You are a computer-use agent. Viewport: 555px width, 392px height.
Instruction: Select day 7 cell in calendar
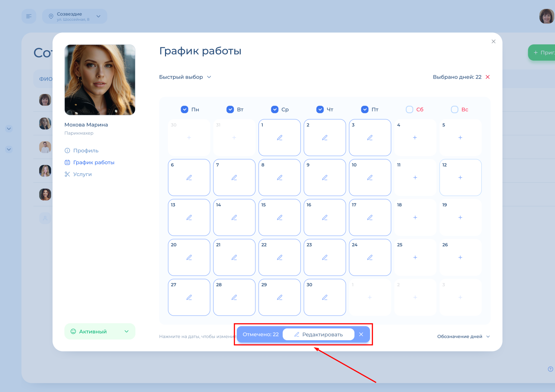tap(234, 178)
